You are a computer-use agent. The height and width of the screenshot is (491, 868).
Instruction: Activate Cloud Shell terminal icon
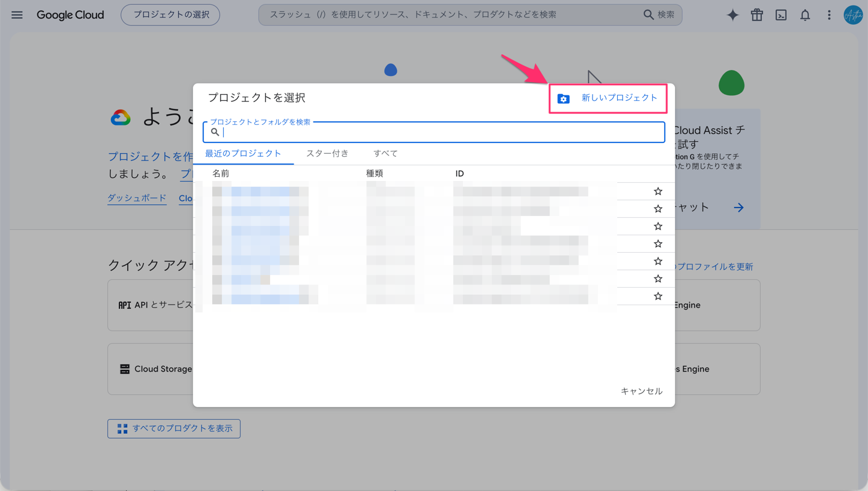click(781, 15)
